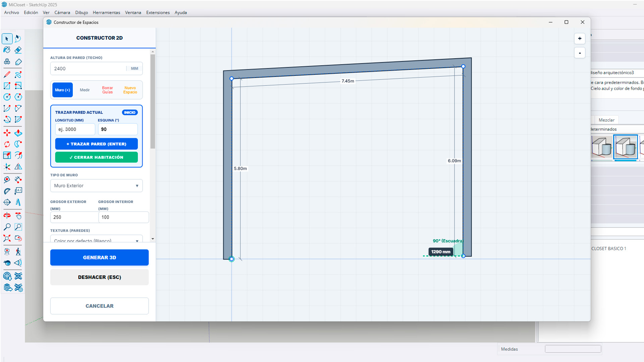This screenshot has height=362, width=644.
Task: Choose the Rotate tool
Action: (x=7, y=144)
